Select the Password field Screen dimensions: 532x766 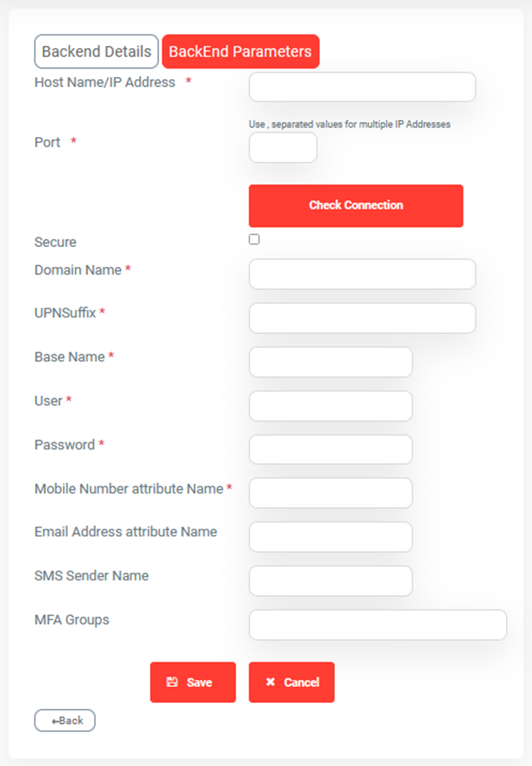pyautogui.click(x=331, y=450)
